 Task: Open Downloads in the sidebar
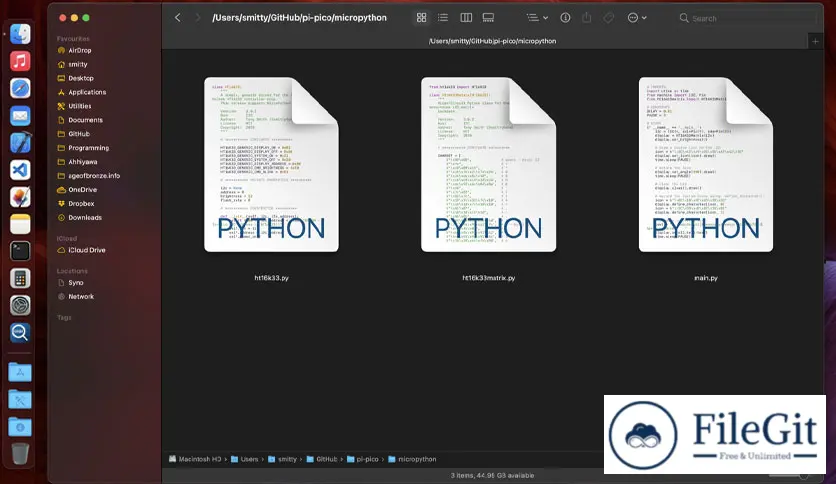tap(85, 217)
